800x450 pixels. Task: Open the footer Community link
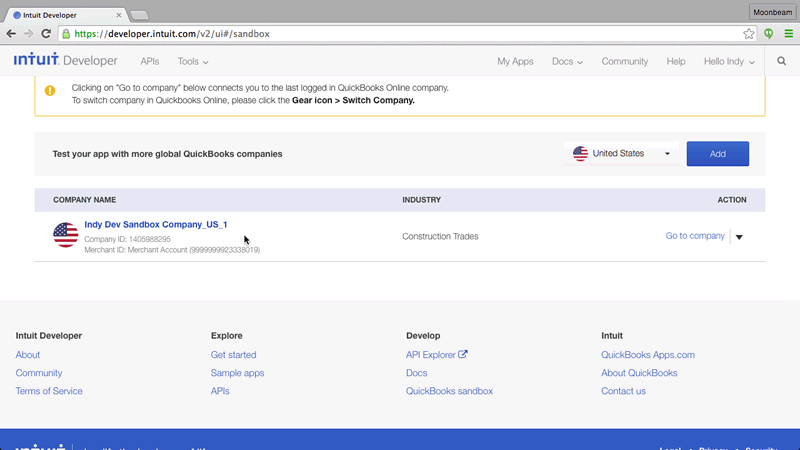coord(39,373)
